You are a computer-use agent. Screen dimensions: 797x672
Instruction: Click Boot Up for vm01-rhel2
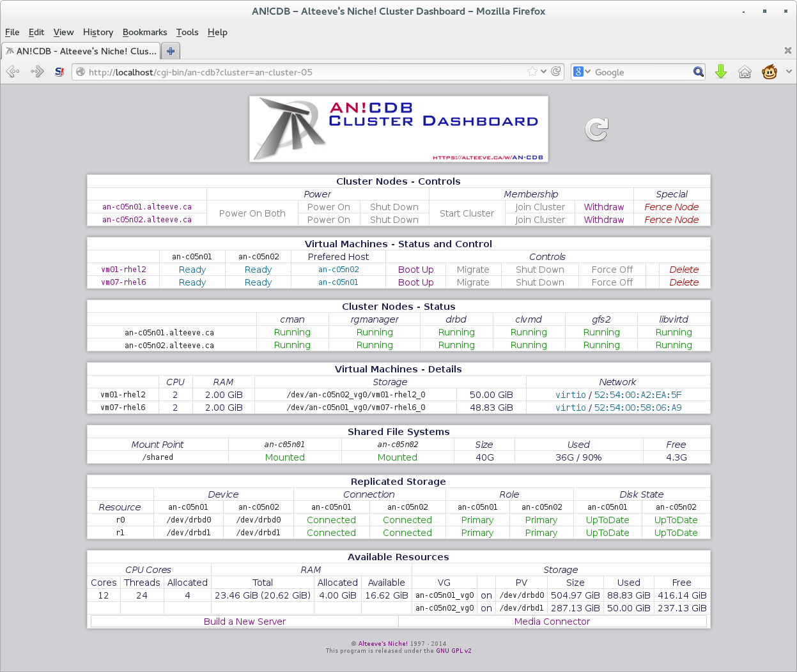pyautogui.click(x=415, y=270)
